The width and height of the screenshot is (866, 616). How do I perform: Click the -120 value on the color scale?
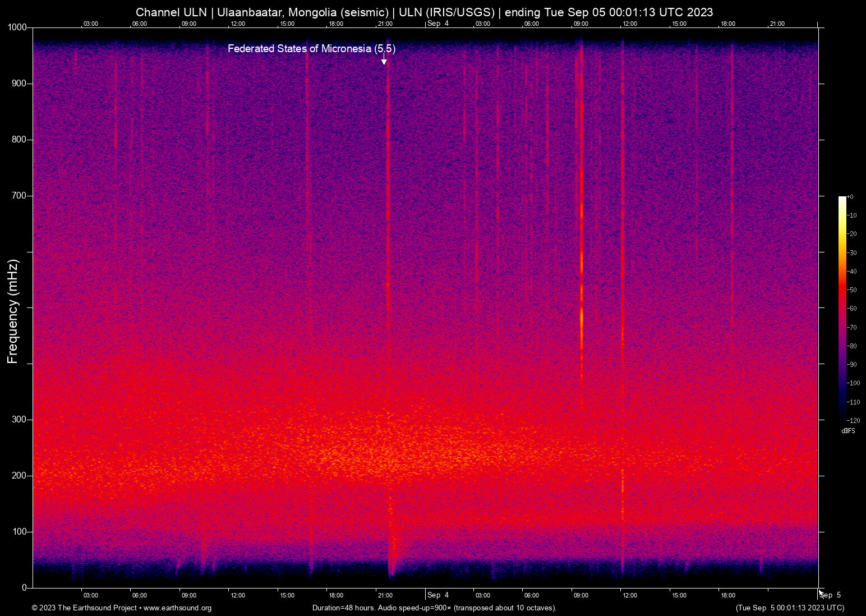(854, 421)
